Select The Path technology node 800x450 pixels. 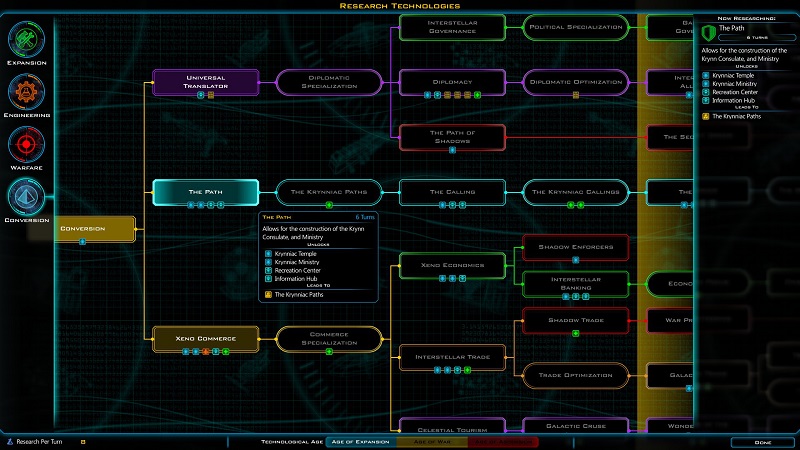pos(206,192)
